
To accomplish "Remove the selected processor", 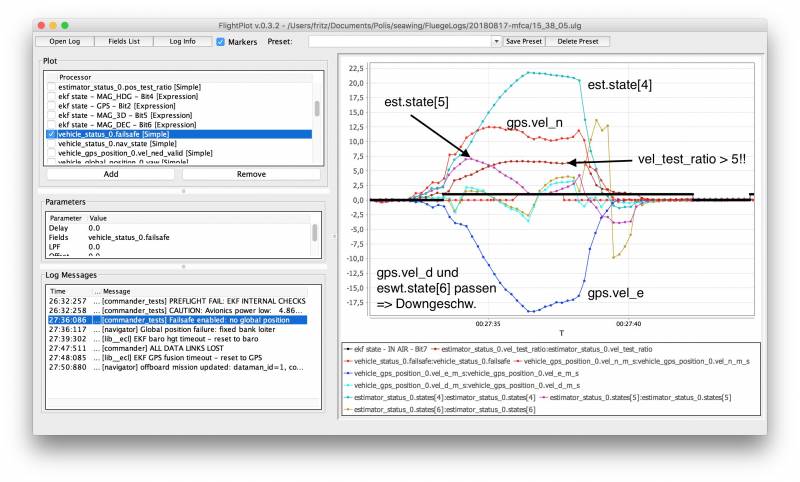I will click(251, 173).
